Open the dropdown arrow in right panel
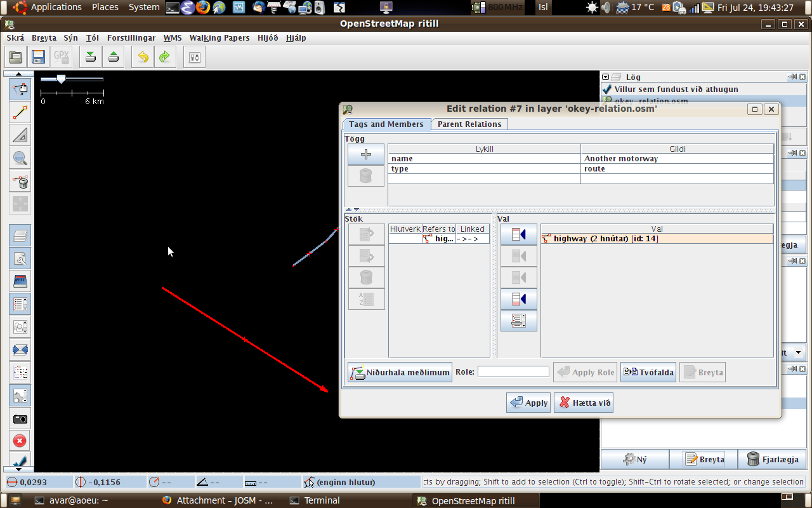812x508 pixels. click(x=797, y=352)
